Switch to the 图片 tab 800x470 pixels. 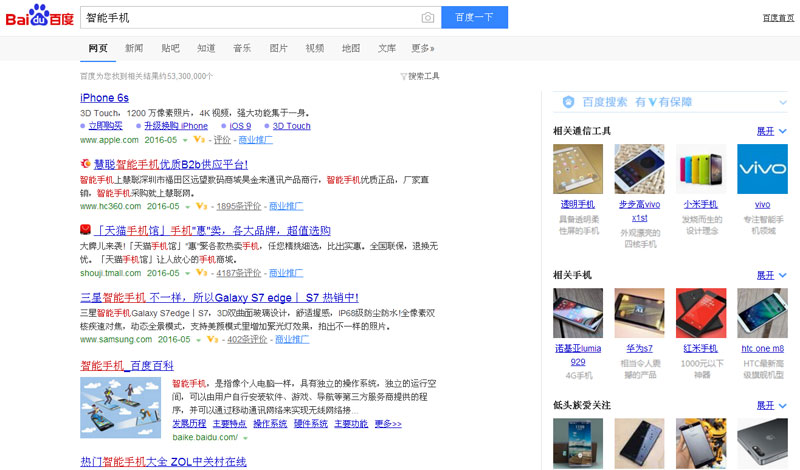[278, 48]
